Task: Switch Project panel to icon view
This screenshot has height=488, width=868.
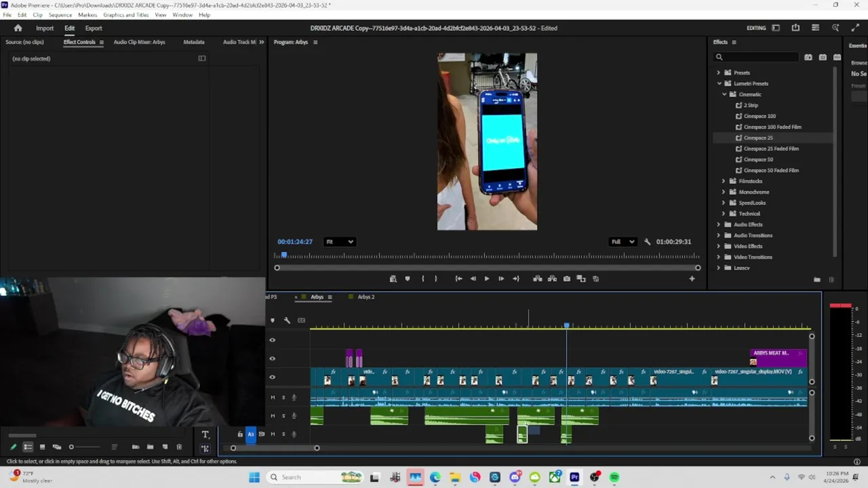Action: pyautogui.click(x=42, y=447)
